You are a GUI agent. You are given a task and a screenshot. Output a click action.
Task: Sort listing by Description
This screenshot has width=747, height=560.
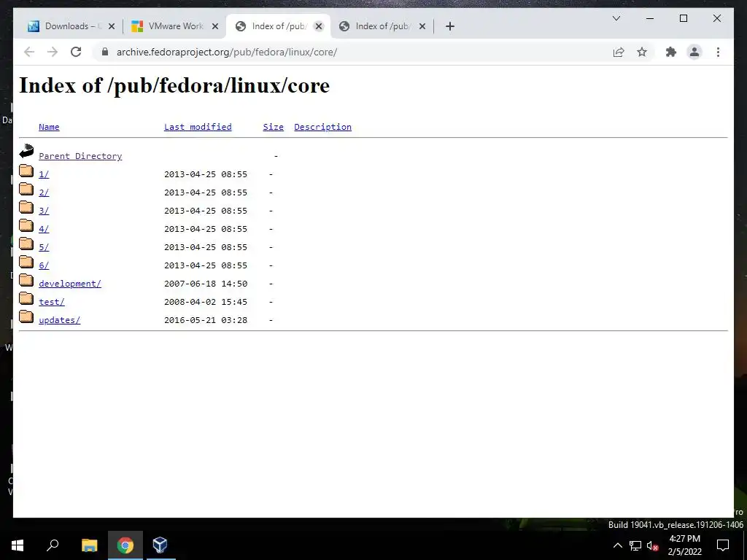(x=322, y=127)
